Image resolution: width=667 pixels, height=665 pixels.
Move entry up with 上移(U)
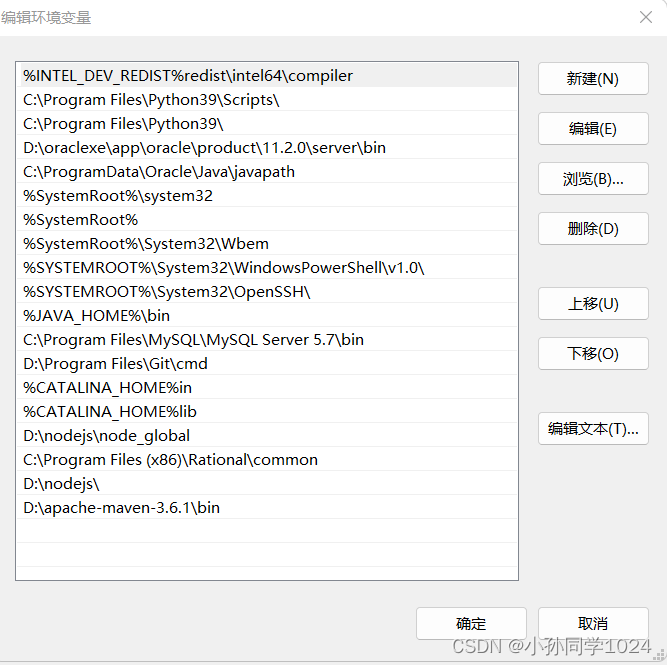pos(593,303)
